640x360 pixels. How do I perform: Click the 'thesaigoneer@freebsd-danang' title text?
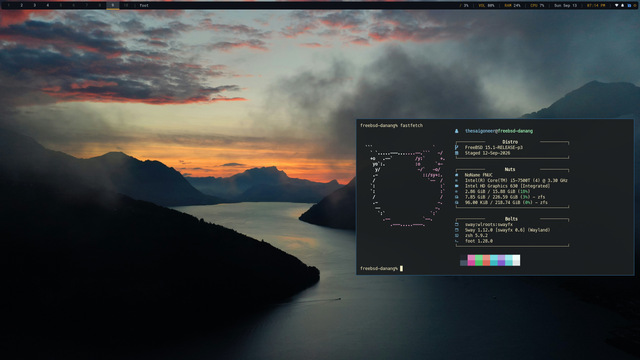[499, 131]
